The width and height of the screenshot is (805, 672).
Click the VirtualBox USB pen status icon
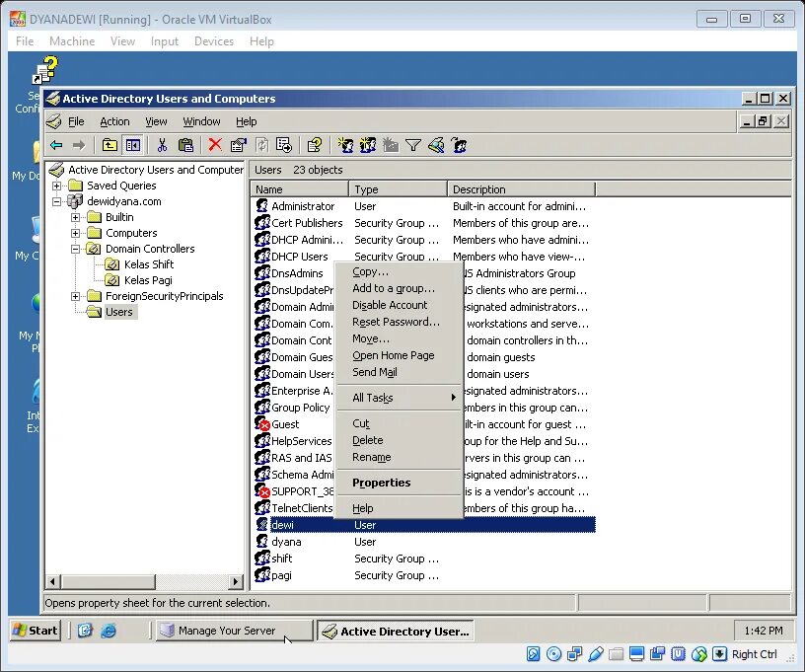point(596,654)
